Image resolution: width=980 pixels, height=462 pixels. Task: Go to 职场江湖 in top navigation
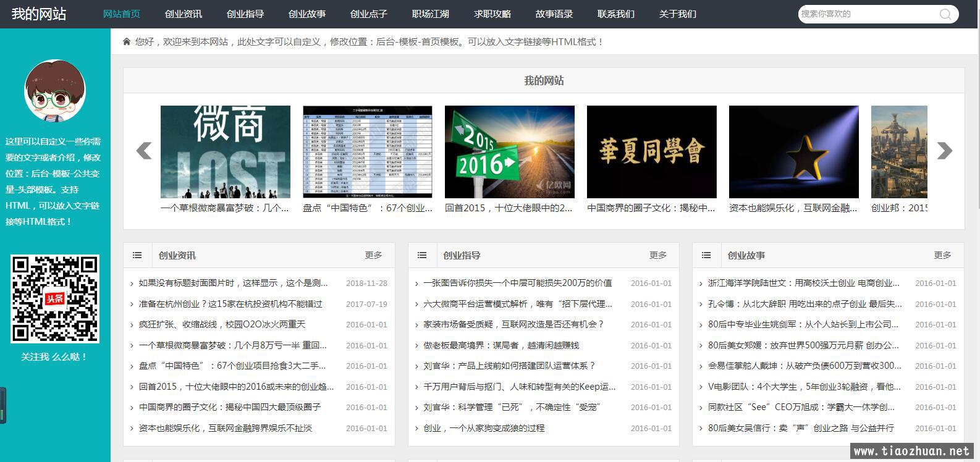tap(431, 14)
